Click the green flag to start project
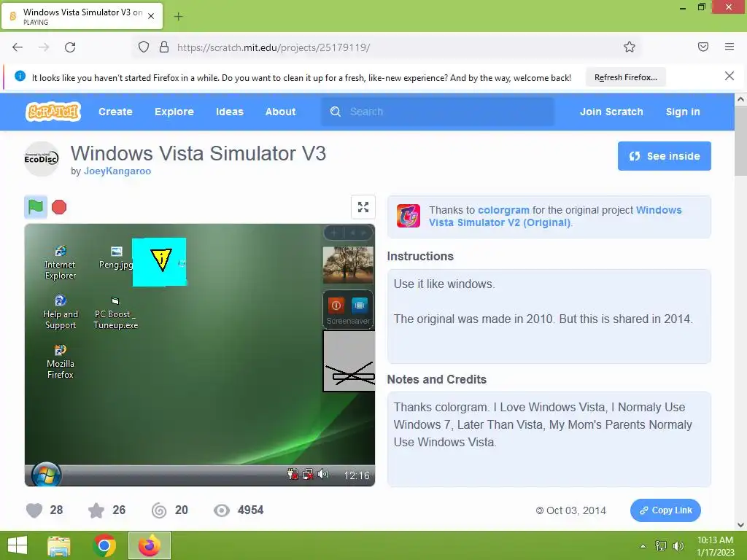The image size is (747, 560). point(36,206)
